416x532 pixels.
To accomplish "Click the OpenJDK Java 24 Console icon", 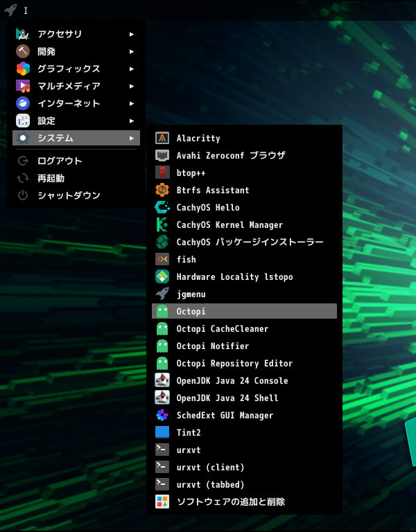I will coord(162,380).
